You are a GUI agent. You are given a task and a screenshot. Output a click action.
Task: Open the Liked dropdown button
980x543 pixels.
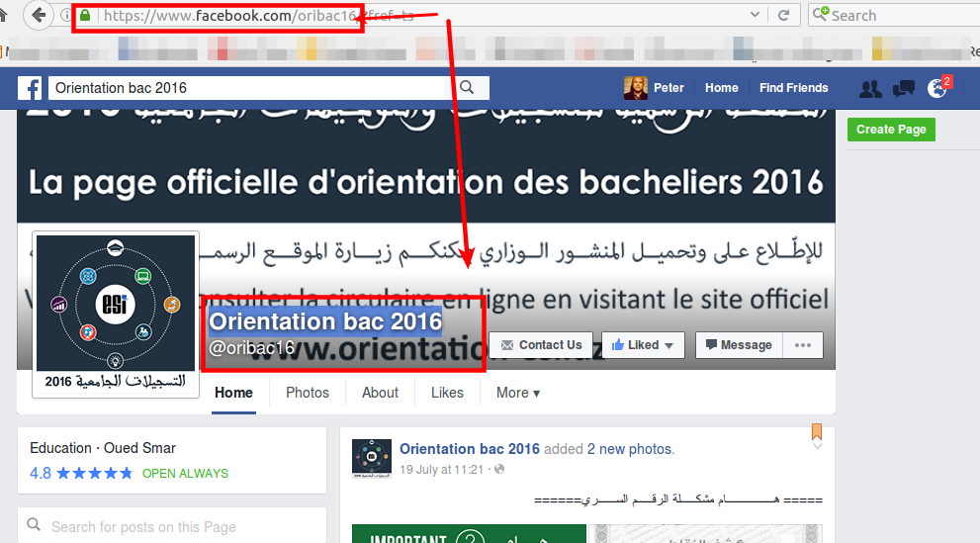643,345
